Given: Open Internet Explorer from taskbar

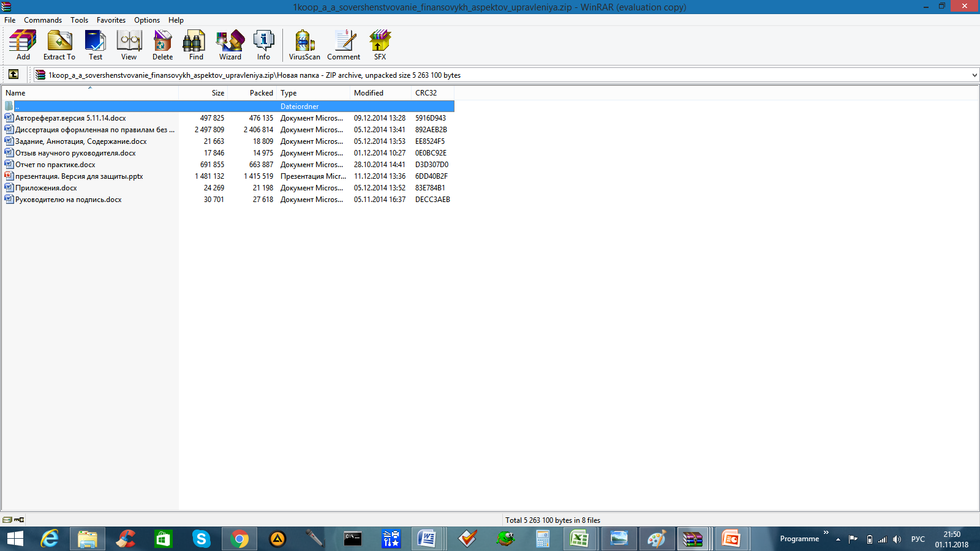Looking at the screenshot, I should (x=50, y=539).
